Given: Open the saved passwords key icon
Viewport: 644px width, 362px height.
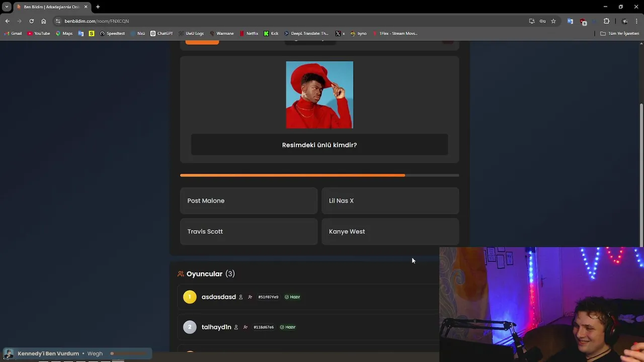Looking at the screenshot, I should coord(542,21).
